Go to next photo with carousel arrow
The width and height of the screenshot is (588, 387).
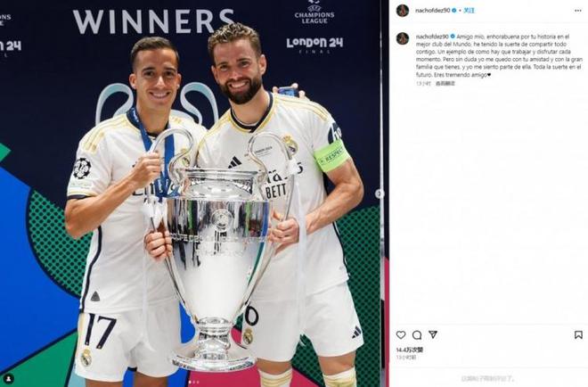tap(379, 193)
